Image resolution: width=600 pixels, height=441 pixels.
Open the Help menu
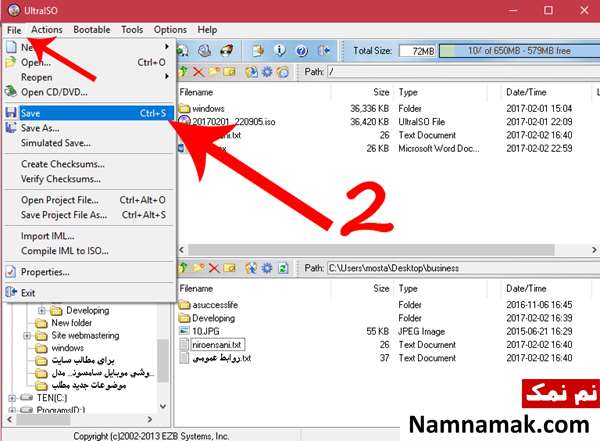coord(207,29)
